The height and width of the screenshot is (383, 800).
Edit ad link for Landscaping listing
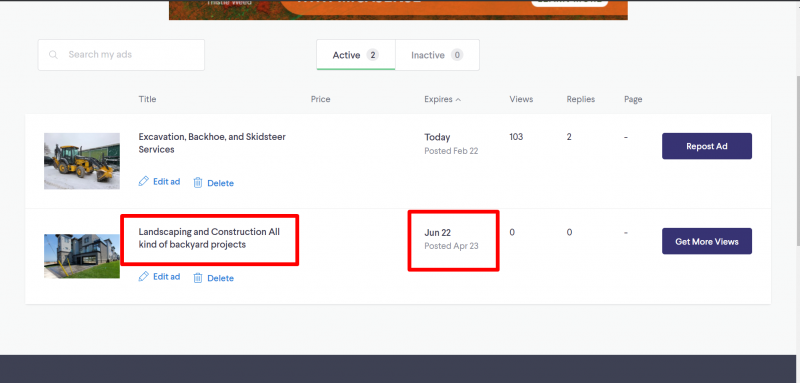click(166, 276)
